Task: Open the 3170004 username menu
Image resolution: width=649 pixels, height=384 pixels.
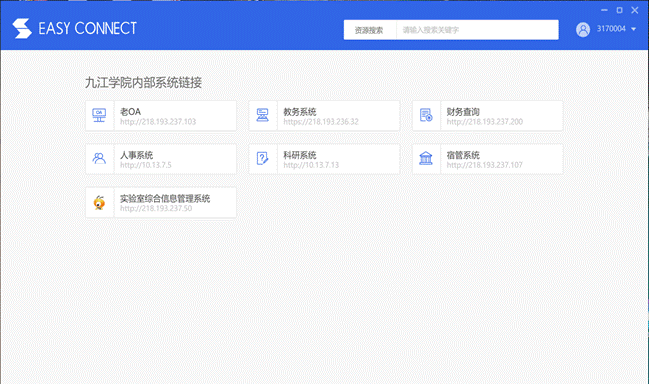Action: (611, 29)
